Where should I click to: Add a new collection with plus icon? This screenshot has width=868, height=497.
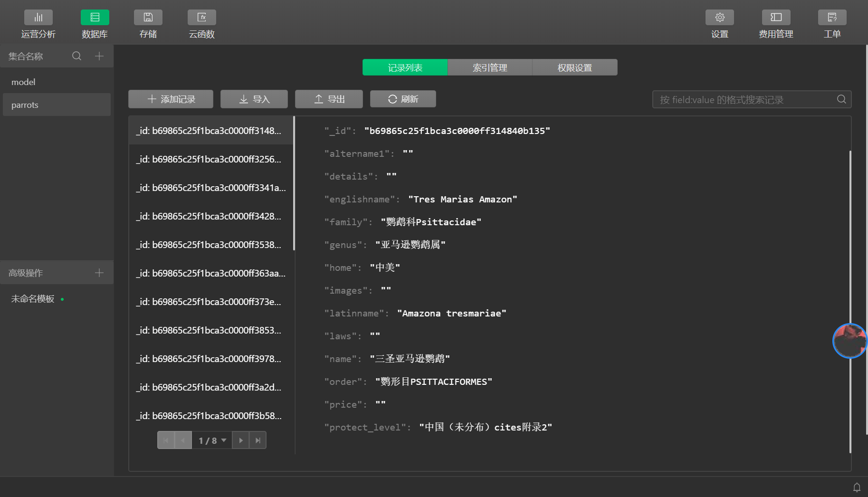click(x=99, y=56)
